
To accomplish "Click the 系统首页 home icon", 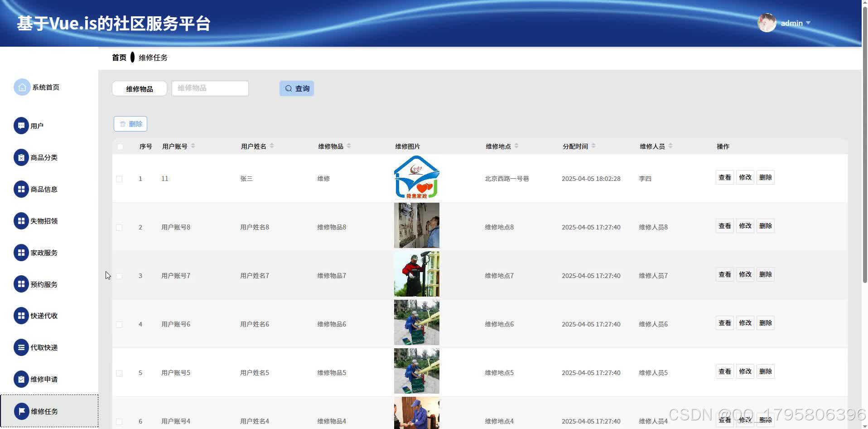I will [x=22, y=87].
